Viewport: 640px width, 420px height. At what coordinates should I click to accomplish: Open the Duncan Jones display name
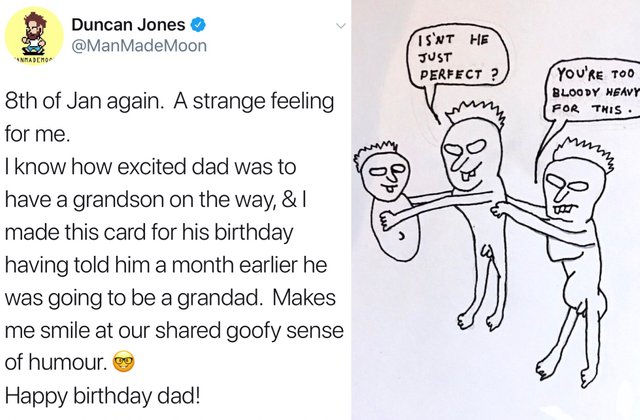[x=128, y=25]
